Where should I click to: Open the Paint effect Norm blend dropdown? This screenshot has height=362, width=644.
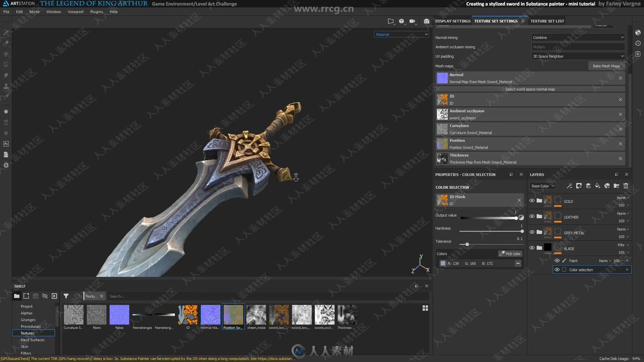click(605, 261)
